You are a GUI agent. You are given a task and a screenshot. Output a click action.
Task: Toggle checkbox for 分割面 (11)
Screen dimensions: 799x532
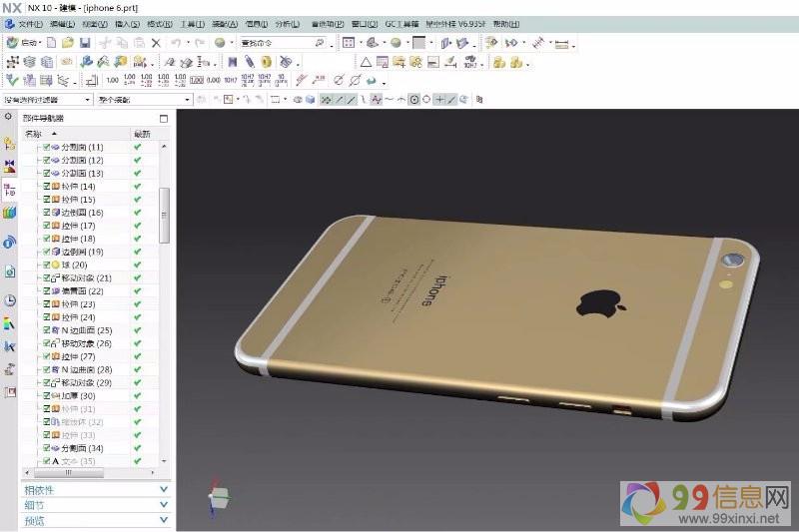coord(47,147)
